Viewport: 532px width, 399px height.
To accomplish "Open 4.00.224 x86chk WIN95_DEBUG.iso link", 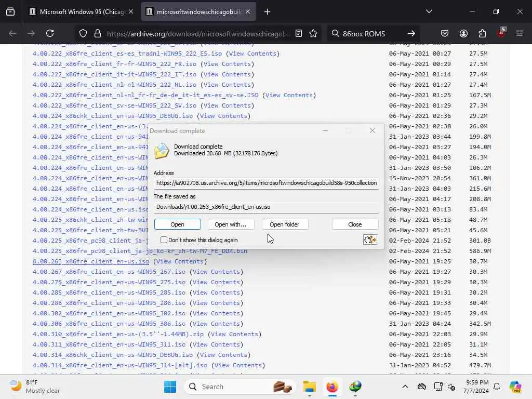I will (113, 116).
